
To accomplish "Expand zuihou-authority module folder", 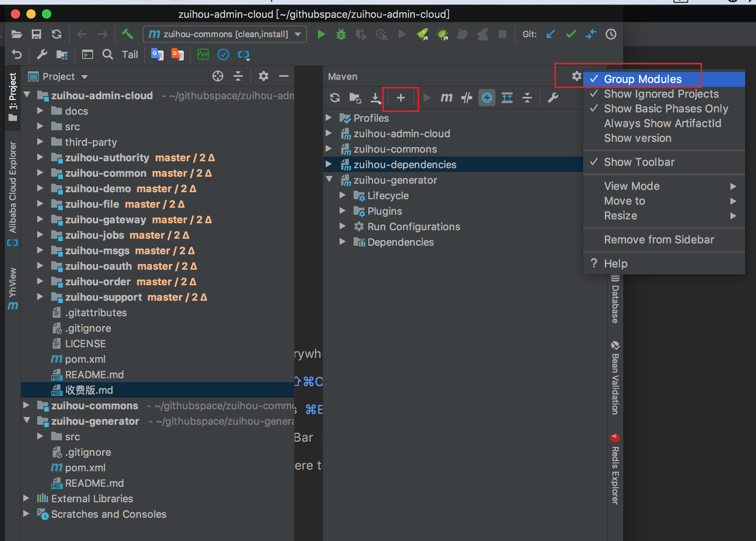I will pos(40,157).
